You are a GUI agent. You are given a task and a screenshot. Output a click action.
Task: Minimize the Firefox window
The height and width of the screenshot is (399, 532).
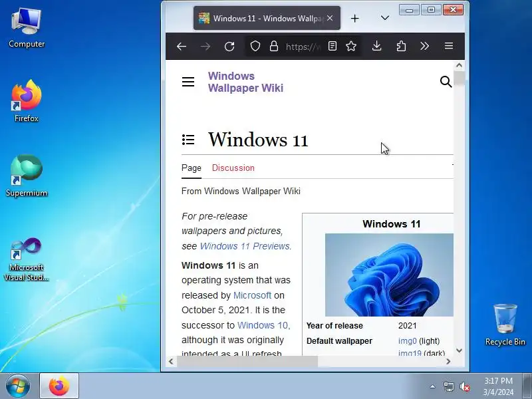pyautogui.click(x=409, y=10)
